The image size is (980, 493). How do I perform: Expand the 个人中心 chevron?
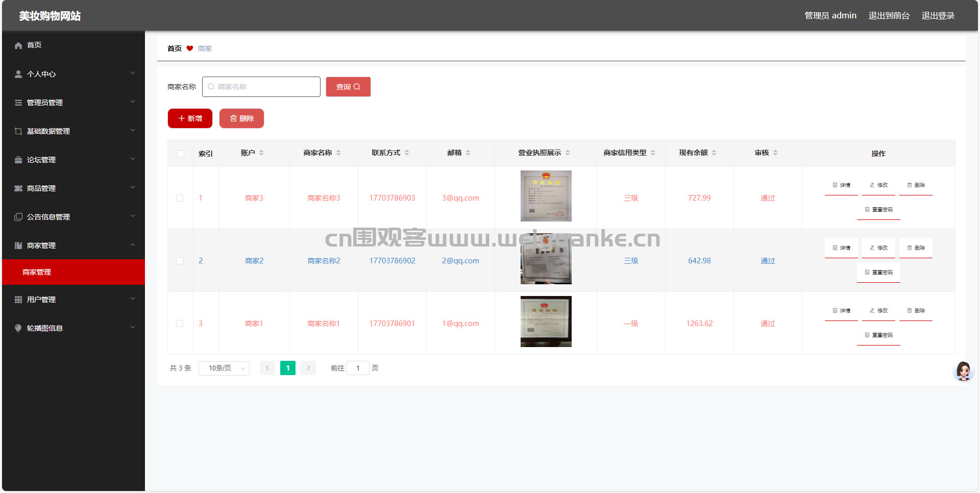(133, 73)
